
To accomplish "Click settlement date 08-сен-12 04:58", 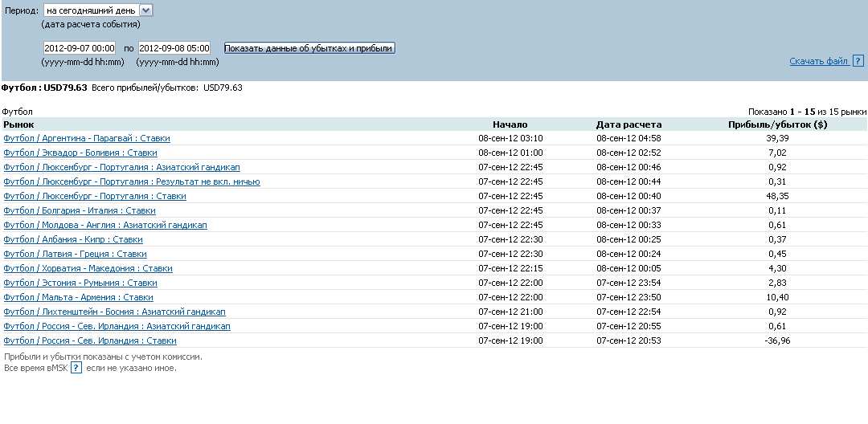I will tap(628, 138).
